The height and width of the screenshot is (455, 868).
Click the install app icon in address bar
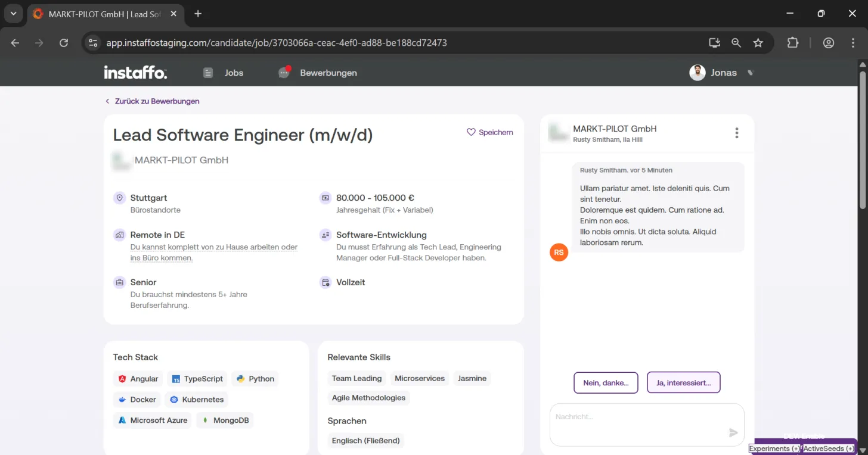pos(715,43)
